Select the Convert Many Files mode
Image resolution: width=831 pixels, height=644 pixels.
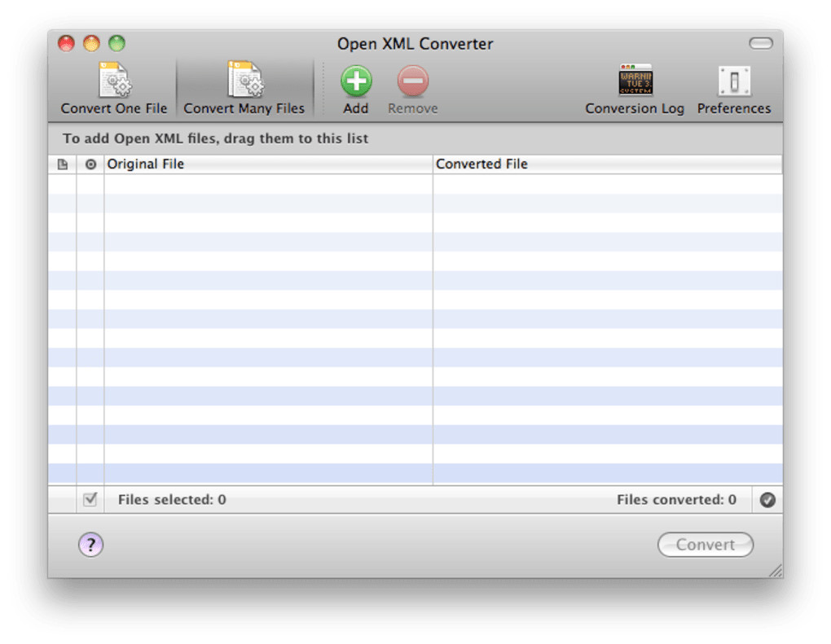pyautogui.click(x=244, y=89)
